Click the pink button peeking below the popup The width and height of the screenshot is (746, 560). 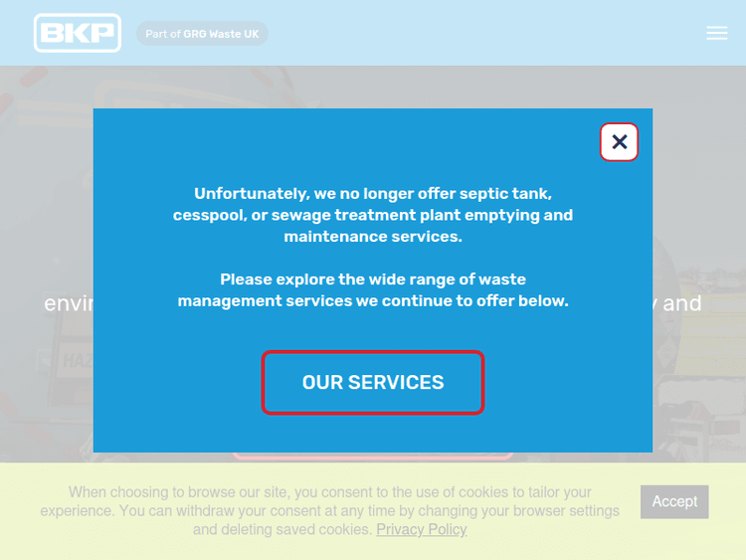click(x=373, y=456)
